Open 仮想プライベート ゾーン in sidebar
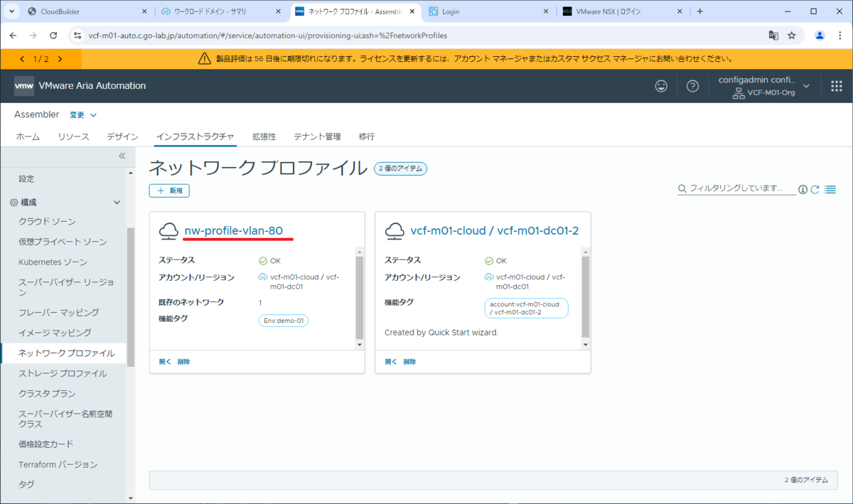853x504 pixels. coord(63,242)
